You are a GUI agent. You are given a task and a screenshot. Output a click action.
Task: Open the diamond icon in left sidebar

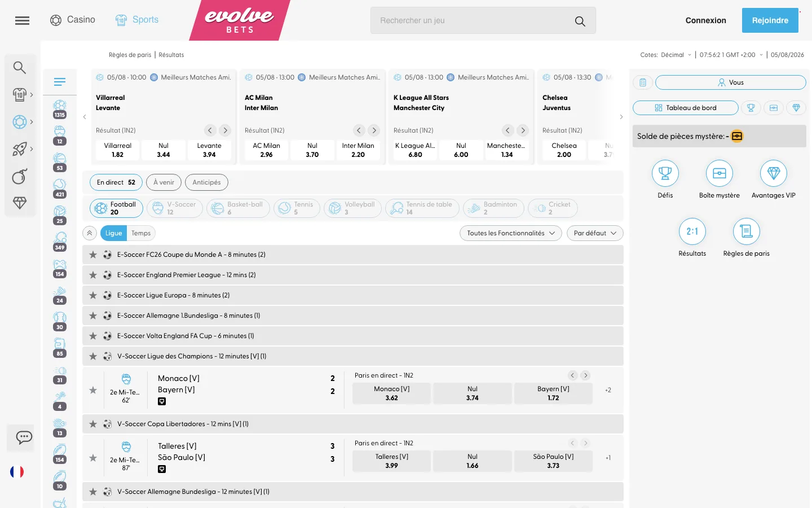pyautogui.click(x=20, y=203)
